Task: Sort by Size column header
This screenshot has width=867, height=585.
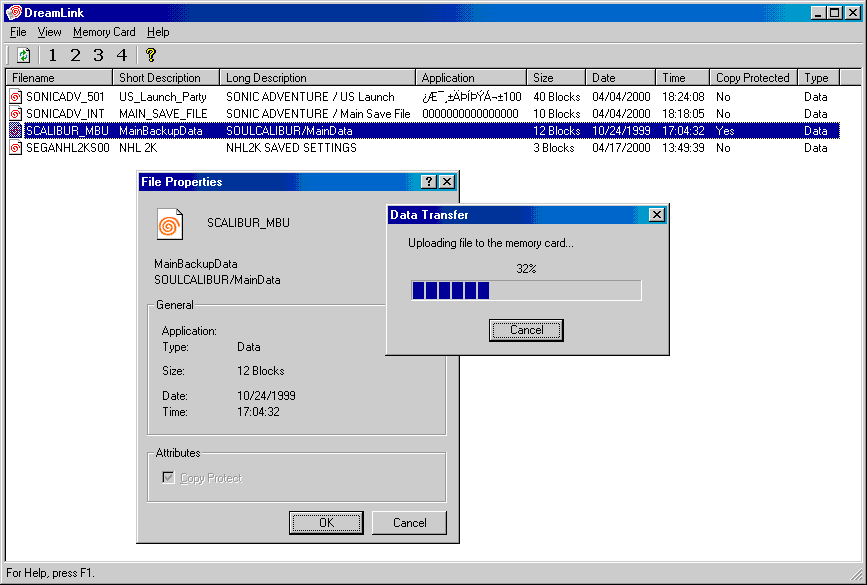Action: pyautogui.click(x=556, y=77)
